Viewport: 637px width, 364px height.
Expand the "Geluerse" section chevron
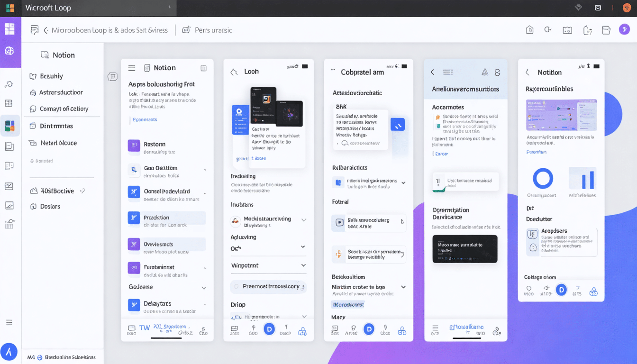point(204,288)
